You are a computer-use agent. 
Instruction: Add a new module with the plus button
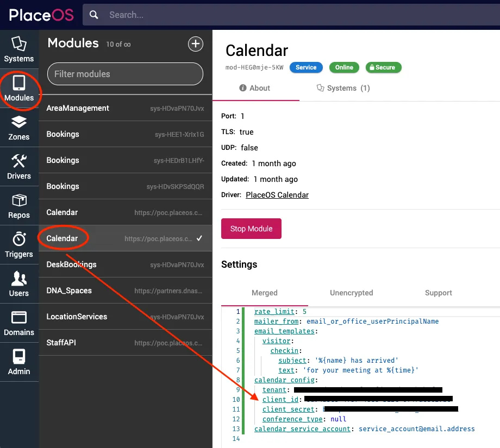point(196,44)
